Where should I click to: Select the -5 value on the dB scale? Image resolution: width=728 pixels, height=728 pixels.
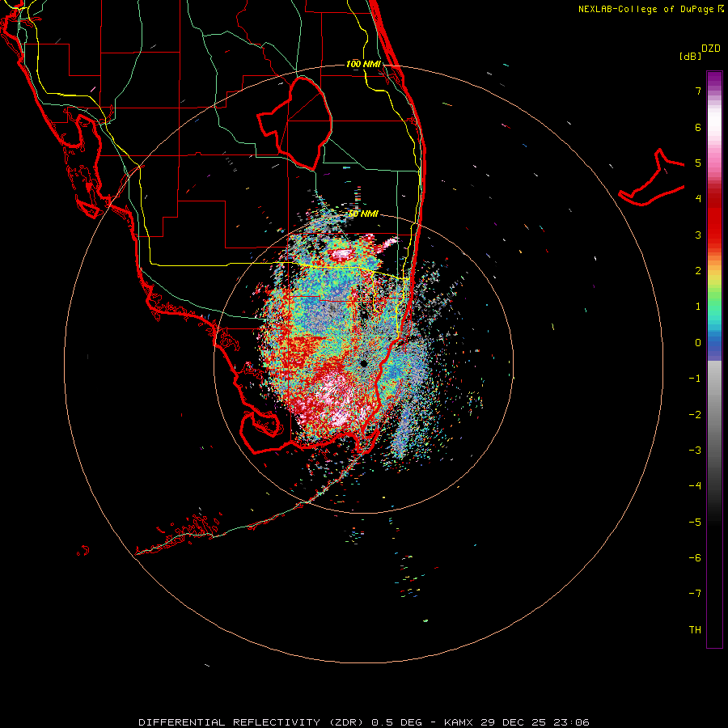695,523
